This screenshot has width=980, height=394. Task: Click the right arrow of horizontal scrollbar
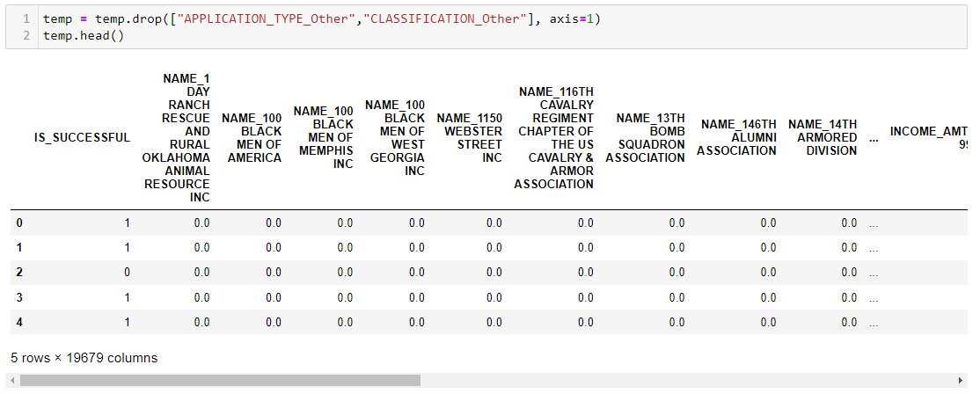[x=961, y=380]
